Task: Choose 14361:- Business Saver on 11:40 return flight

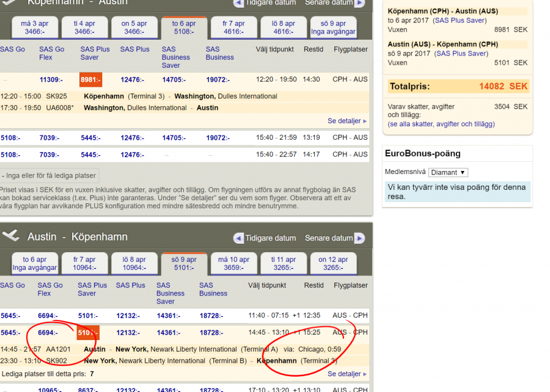Action: tap(169, 316)
